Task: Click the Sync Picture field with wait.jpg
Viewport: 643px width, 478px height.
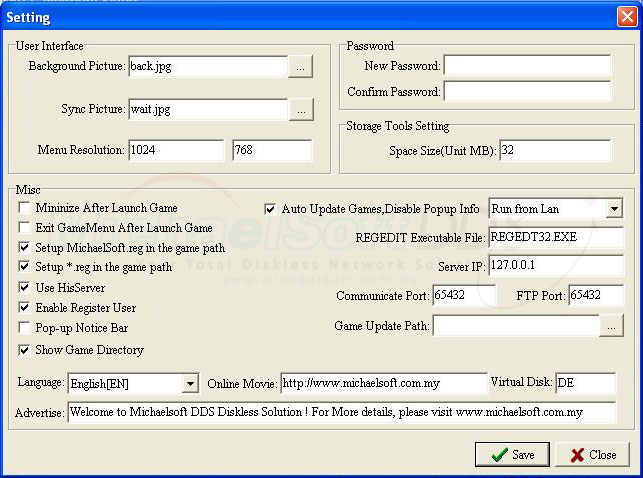Action: click(x=208, y=109)
